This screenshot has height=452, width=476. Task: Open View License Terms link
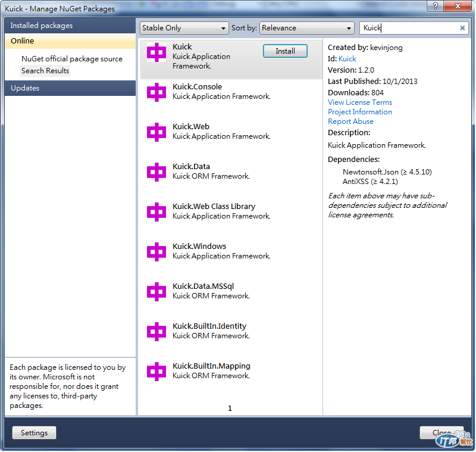(360, 102)
